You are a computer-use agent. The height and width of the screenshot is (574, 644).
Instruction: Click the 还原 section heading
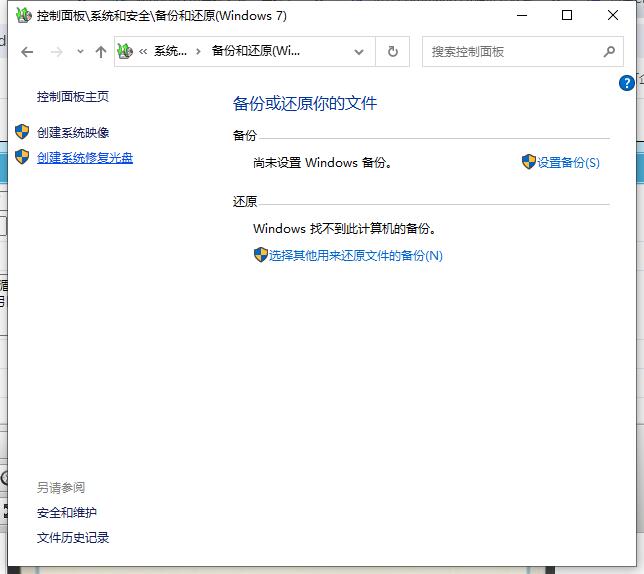(x=245, y=202)
